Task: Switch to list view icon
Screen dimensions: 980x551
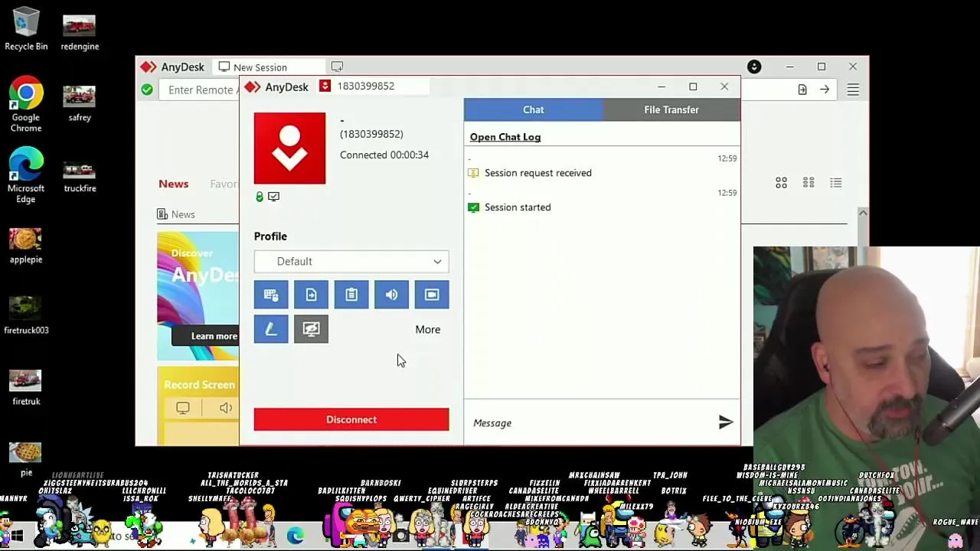Action: point(836,183)
